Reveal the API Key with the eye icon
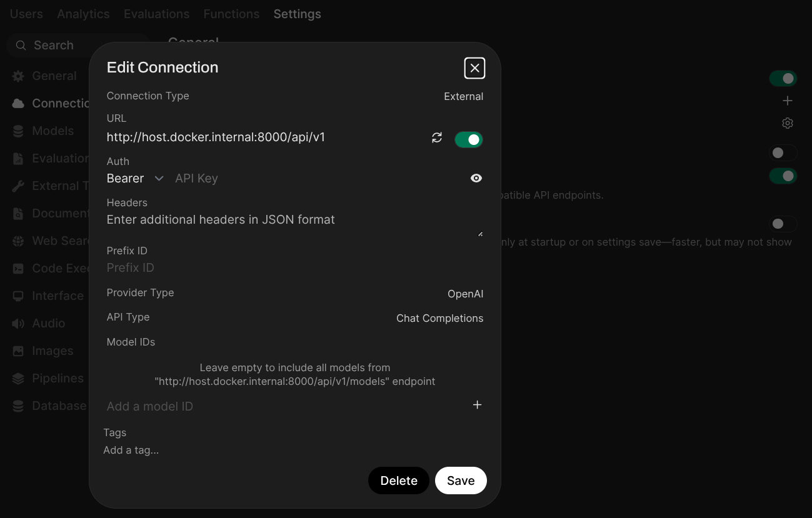Screen dimensions: 812x518 tap(476, 178)
